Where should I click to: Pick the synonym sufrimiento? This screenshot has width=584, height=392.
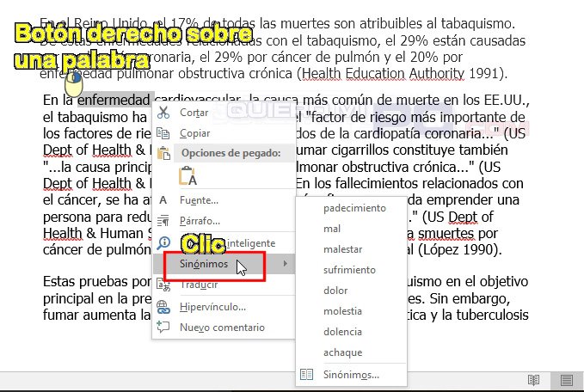351,270
